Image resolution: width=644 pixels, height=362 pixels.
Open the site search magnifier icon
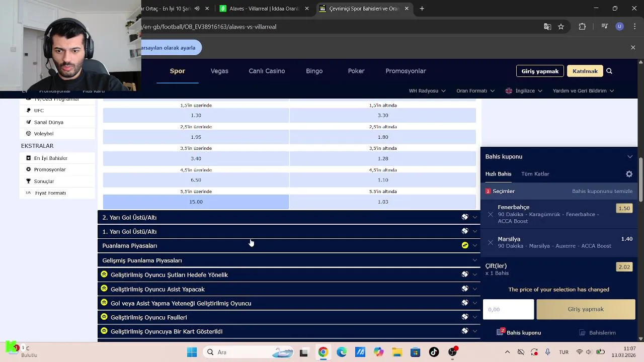click(609, 71)
